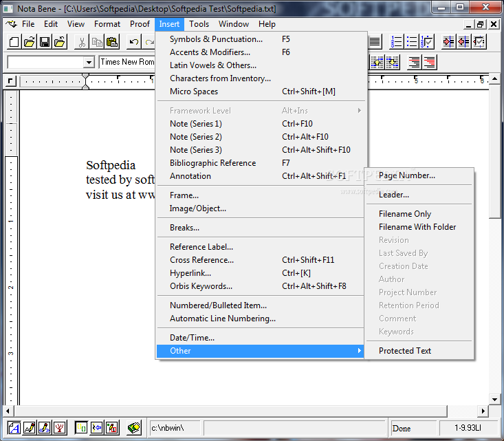Open the Format menu

[x=107, y=24]
